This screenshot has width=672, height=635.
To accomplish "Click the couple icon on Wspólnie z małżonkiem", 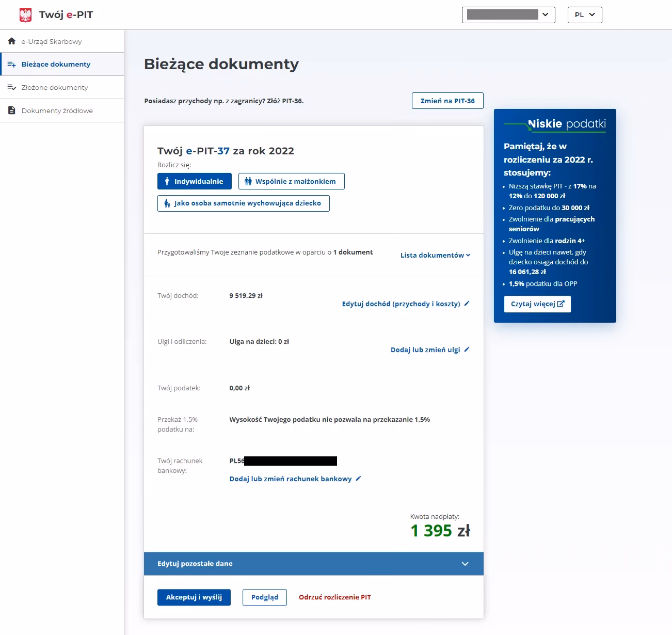I will 248,181.
